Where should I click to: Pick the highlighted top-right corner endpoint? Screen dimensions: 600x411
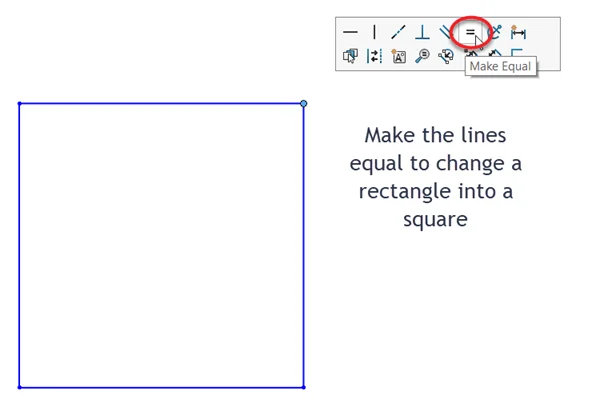coord(303,103)
